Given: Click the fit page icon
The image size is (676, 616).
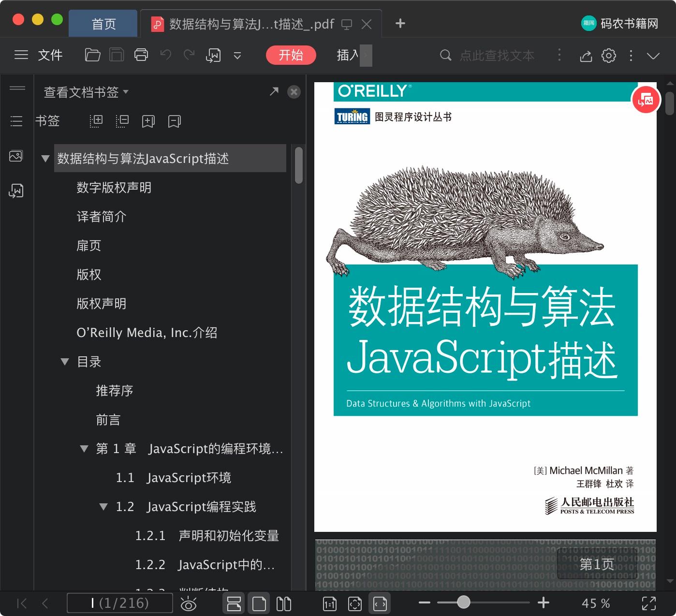Looking at the screenshot, I should tap(355, 603).
